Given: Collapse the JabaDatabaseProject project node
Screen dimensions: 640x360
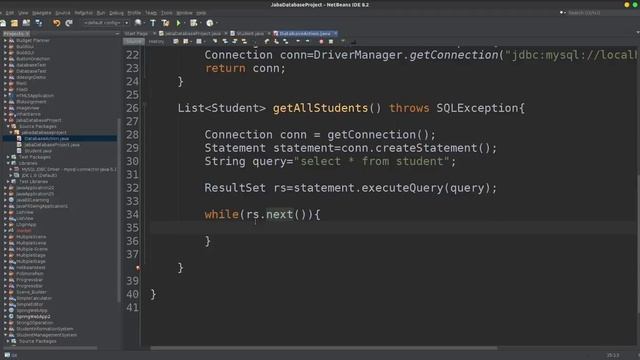Looking at the screenshot, I should pos(5,120).
